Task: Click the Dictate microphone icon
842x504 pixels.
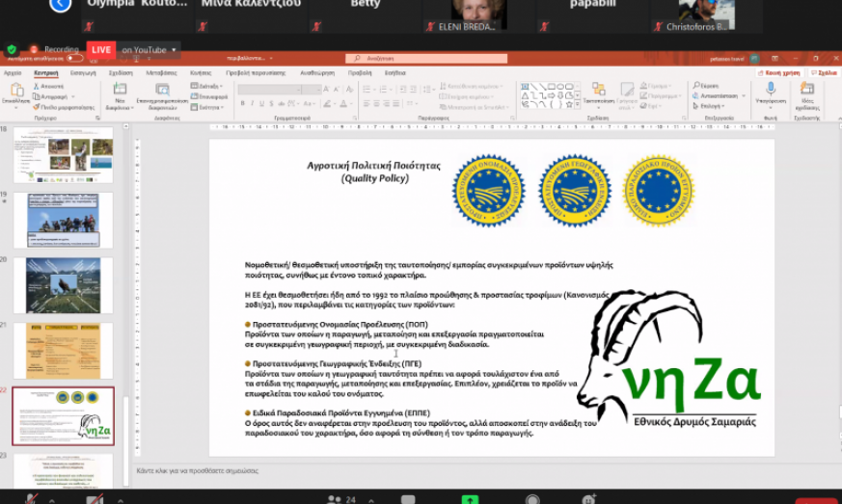Action: [x=770, y=89]
